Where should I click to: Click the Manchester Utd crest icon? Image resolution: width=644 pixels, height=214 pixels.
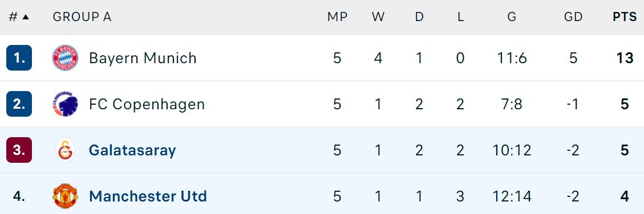click(x=65, y=196)
